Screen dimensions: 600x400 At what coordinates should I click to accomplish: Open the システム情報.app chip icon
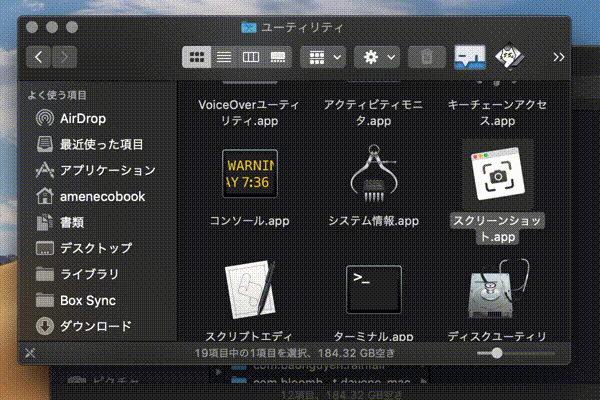tap(373, 176)
